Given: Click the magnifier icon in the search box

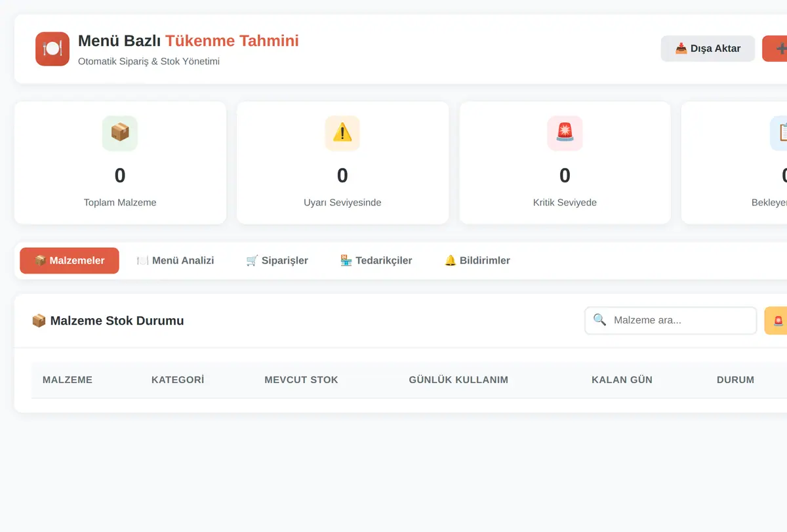Looking at the screenshot, I should 599,320.
